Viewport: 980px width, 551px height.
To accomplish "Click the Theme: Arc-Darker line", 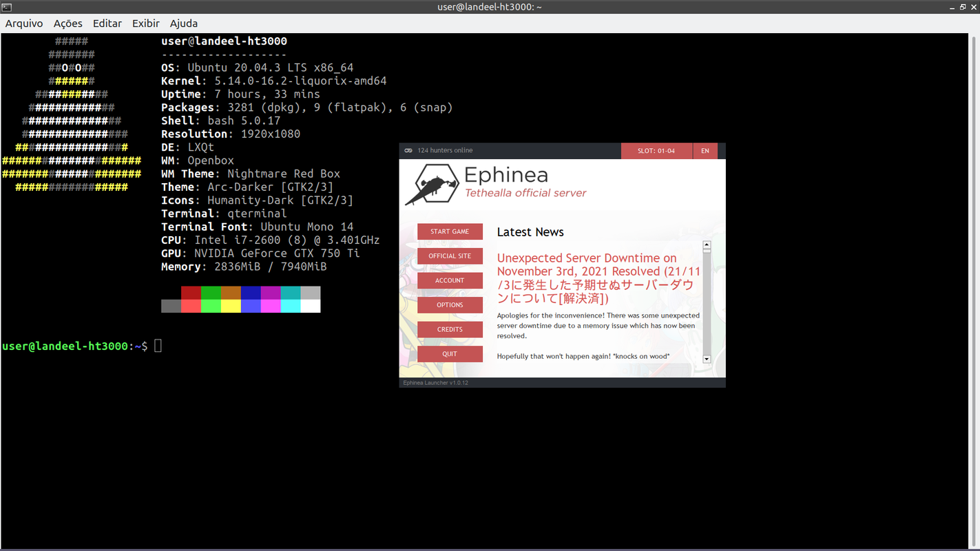I will tap(247, 187).
